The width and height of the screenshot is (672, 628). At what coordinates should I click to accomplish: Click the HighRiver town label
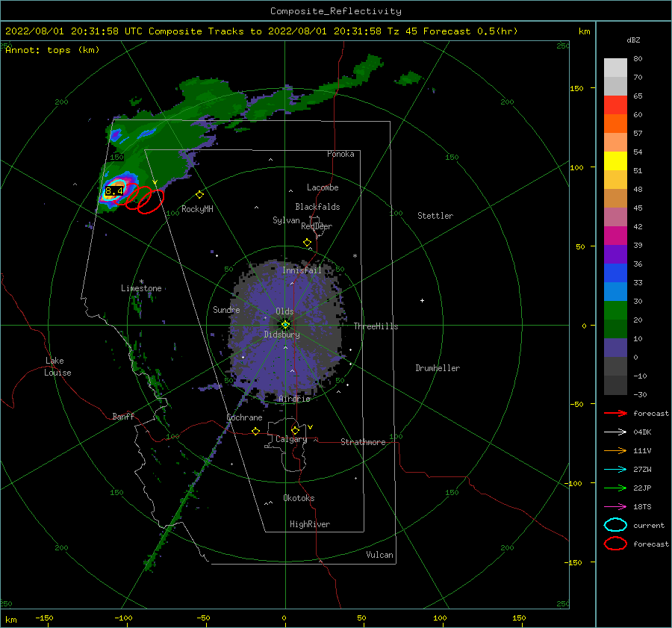[x=309, y=524]
